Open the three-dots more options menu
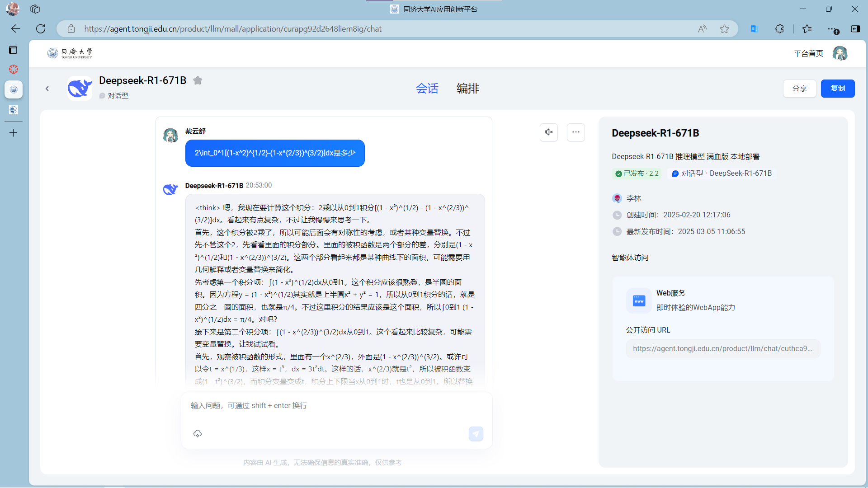 click(576, 132)
